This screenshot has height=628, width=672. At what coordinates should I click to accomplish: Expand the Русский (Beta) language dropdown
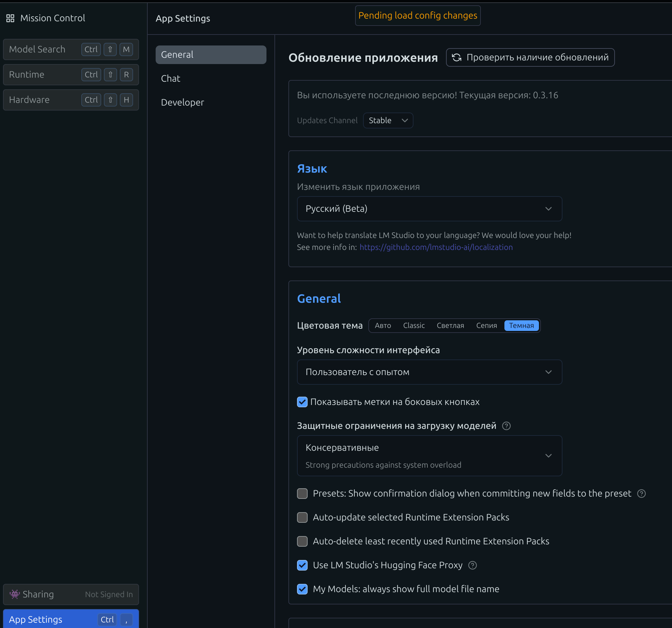pos(429,209)
